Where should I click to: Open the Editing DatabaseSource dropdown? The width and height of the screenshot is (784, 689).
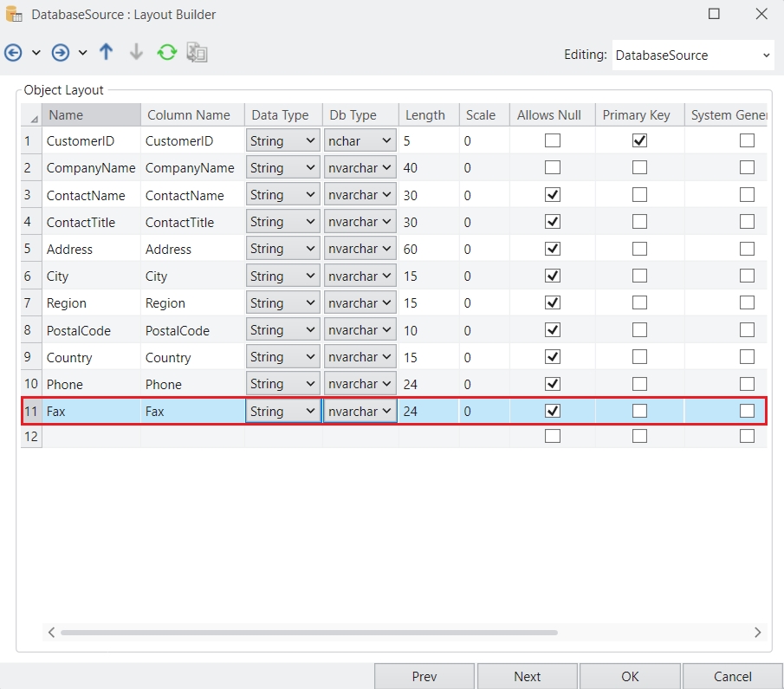[692, 55]
